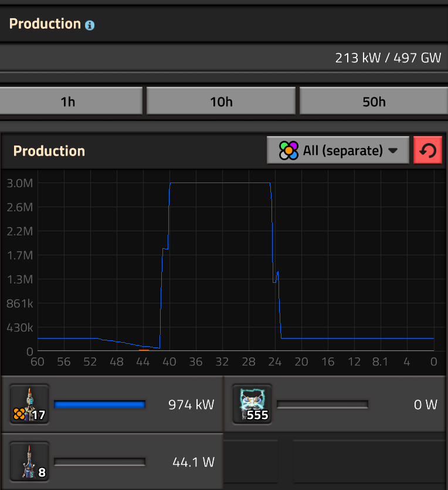
Task: Click the producer icon with count 8
Action: [29, 461]
